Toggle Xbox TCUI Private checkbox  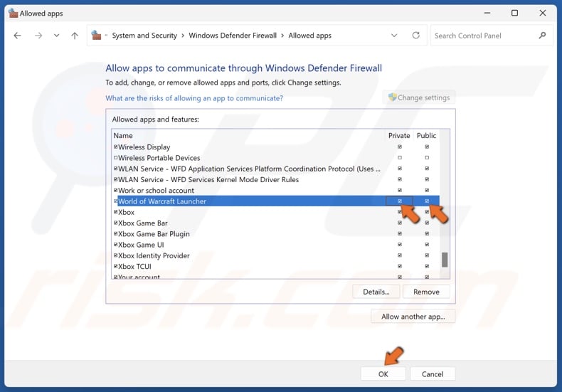pos(400,266)
